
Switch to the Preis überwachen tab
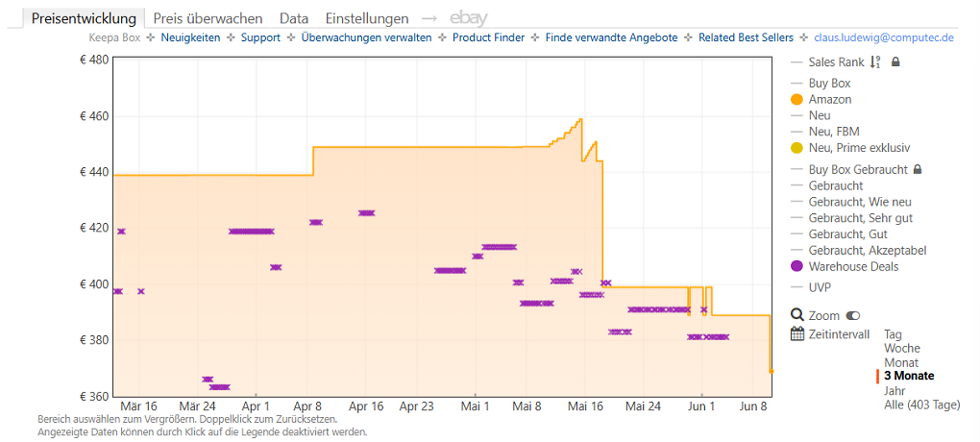pyautogui.click(x=208, y=19)
